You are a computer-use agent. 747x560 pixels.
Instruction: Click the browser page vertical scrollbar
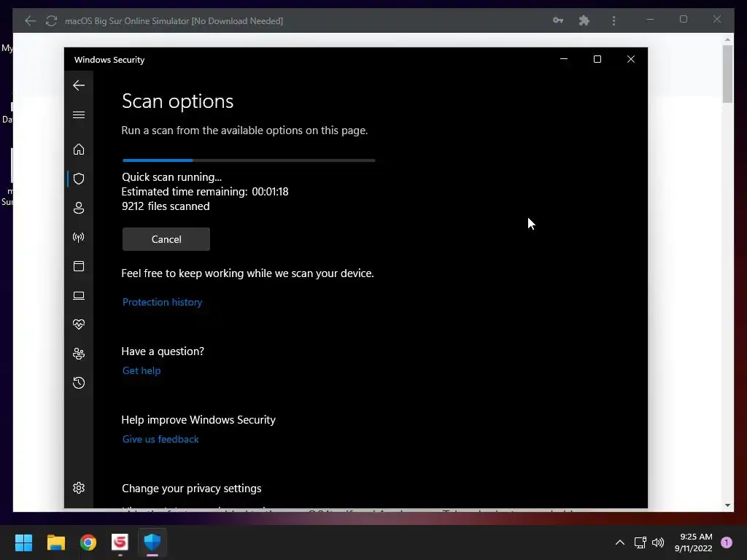[x=727, y=74]
